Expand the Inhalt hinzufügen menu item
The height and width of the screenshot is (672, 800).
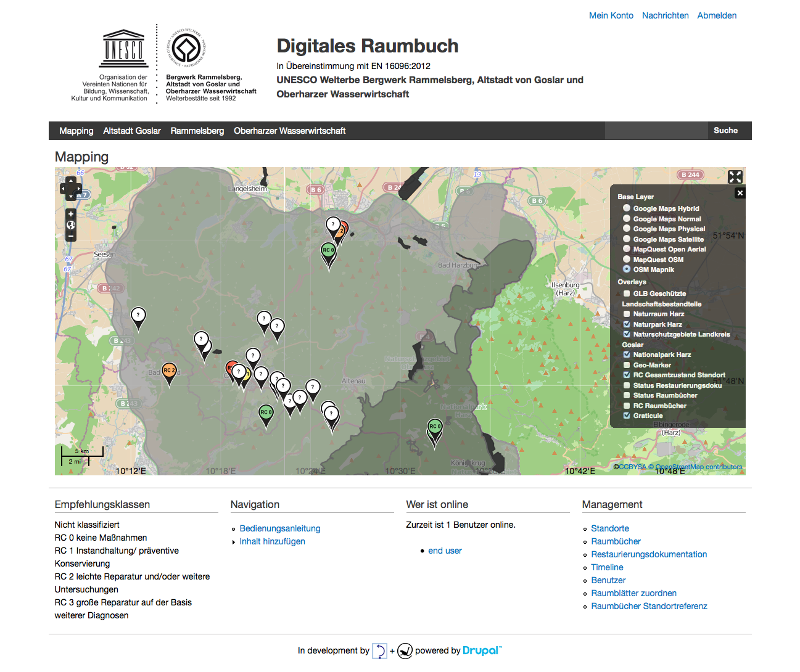[272, 541]
